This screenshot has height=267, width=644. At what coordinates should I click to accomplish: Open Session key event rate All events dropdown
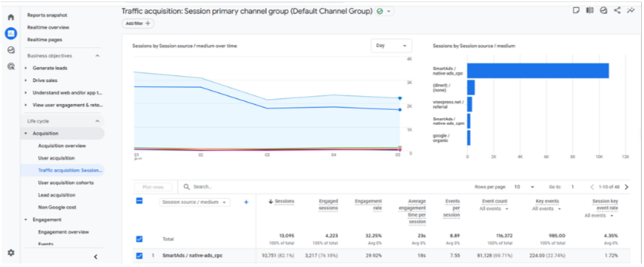point(599,216)
